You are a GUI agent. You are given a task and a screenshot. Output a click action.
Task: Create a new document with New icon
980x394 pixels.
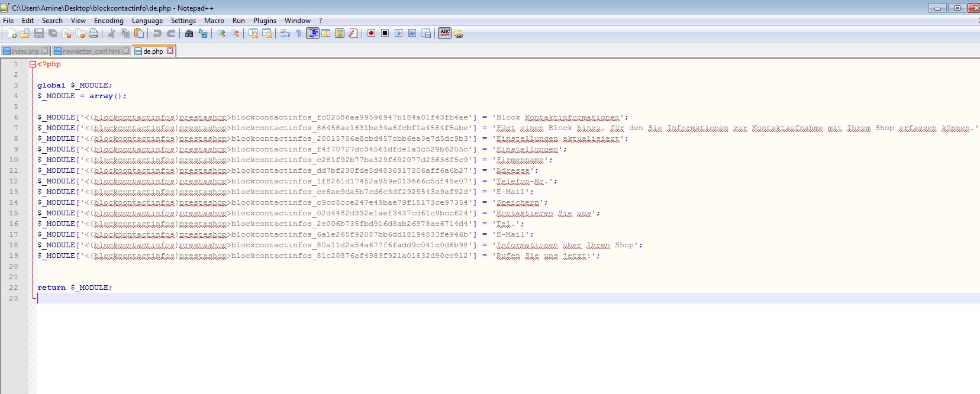12,34
